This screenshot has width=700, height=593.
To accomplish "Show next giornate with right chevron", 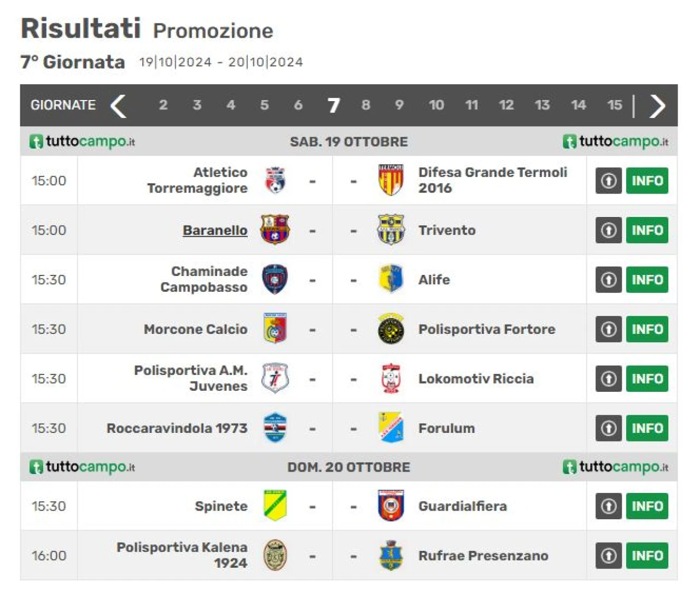I will 657,105.
